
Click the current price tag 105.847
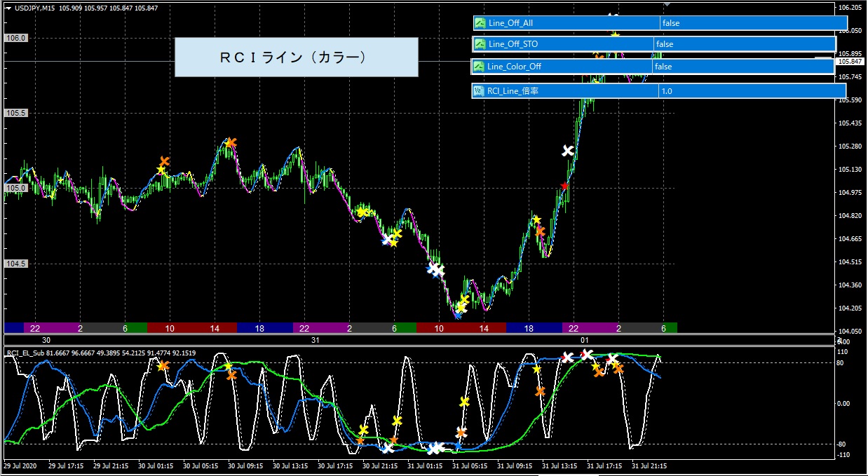[850, 62]
